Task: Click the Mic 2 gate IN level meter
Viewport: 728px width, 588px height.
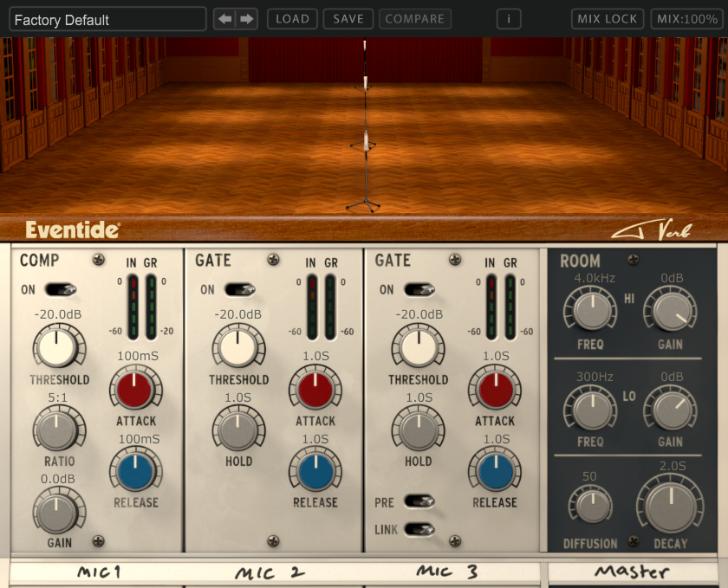Action: [312, 307]
